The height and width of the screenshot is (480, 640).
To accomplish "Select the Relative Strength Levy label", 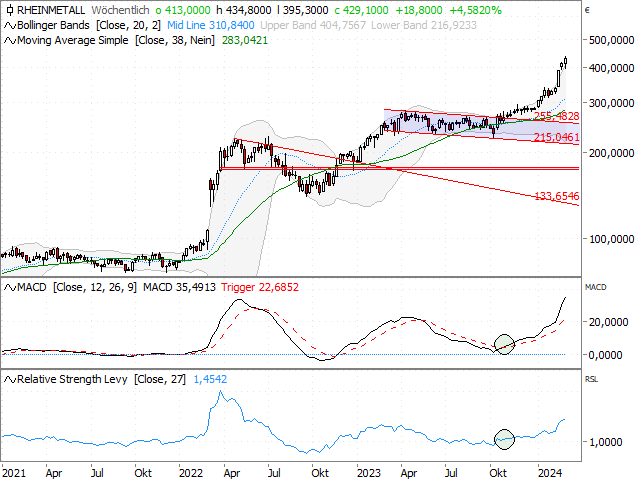I will point(72,379).
